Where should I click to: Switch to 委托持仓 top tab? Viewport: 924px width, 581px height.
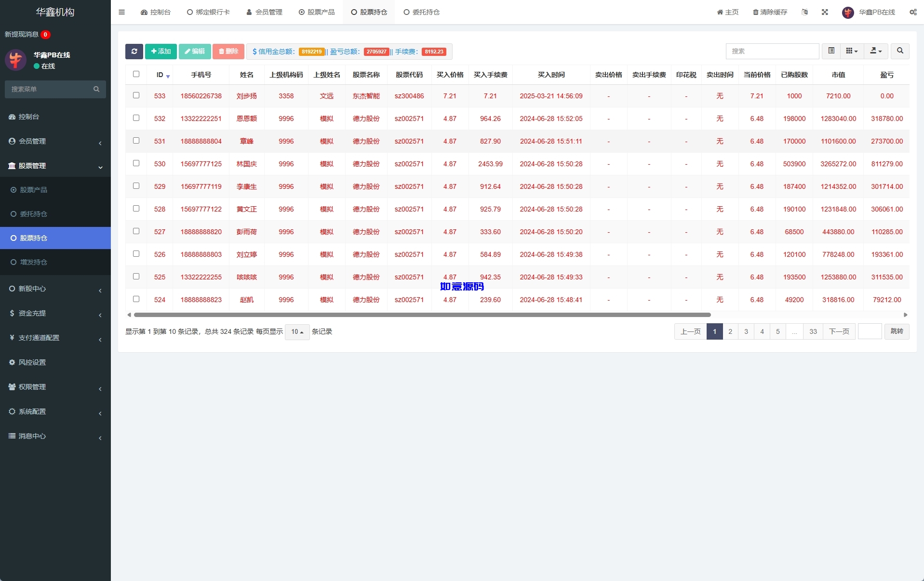coord(422,12)
